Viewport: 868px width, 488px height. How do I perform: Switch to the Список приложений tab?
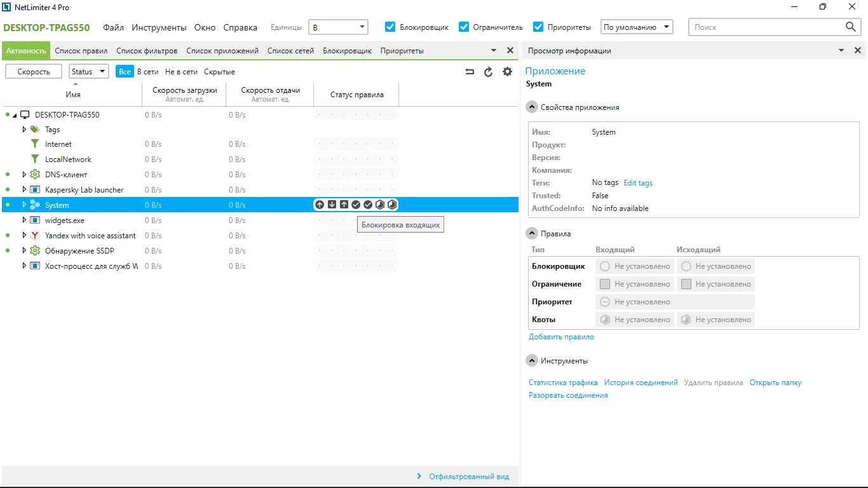point(222,51)
